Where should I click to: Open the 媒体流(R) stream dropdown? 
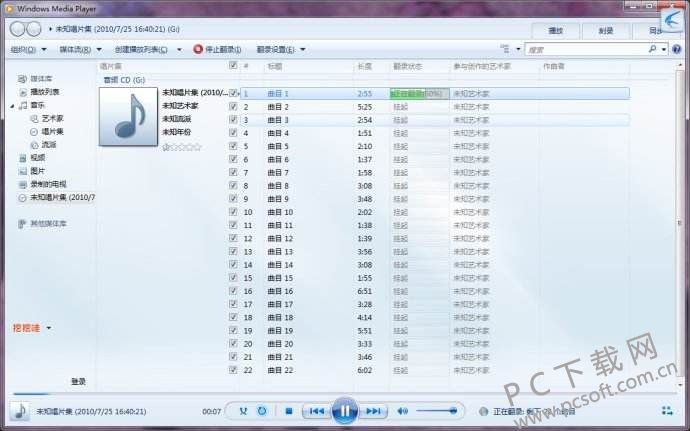[81, 49]
